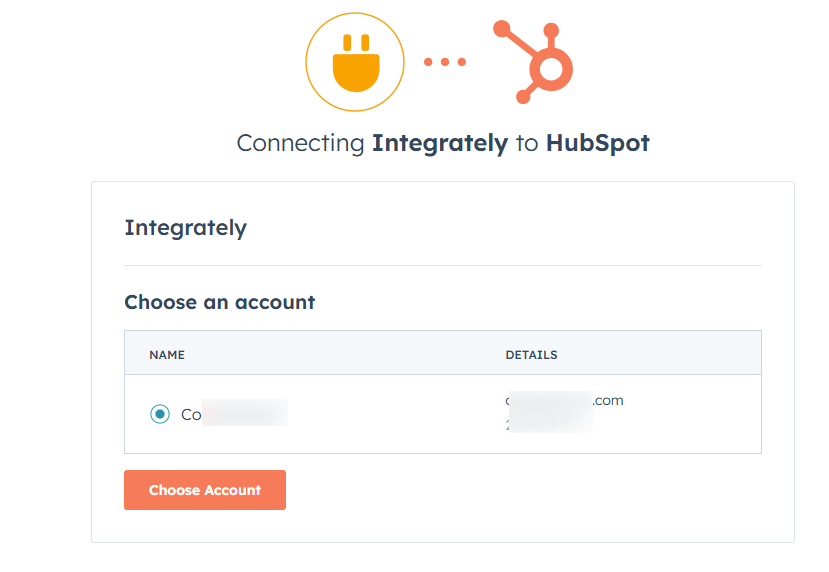
Task: Click the "Integrately" panel title
Action: pos(185,228)
